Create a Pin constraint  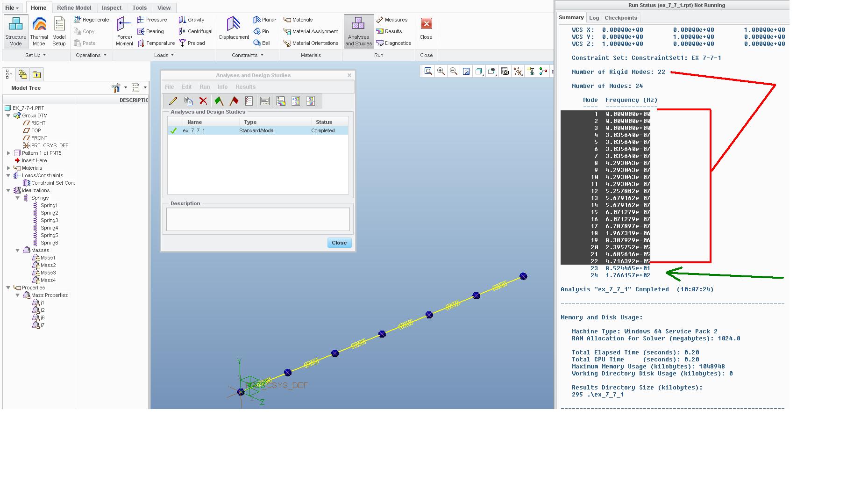click(x=261, y=31)
